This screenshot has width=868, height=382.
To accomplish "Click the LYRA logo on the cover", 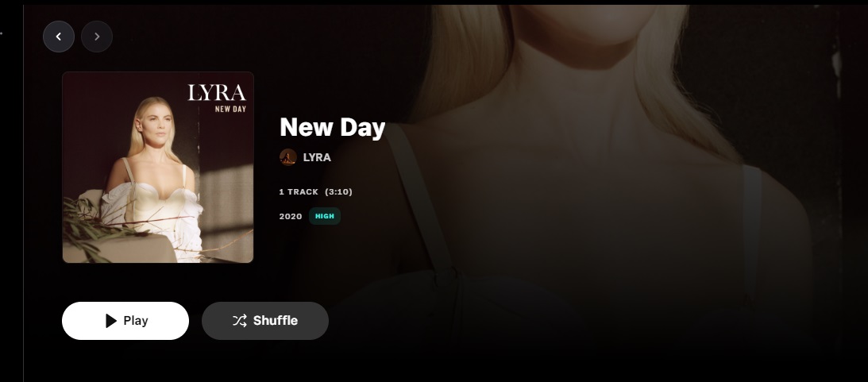I will coord(217,92).
